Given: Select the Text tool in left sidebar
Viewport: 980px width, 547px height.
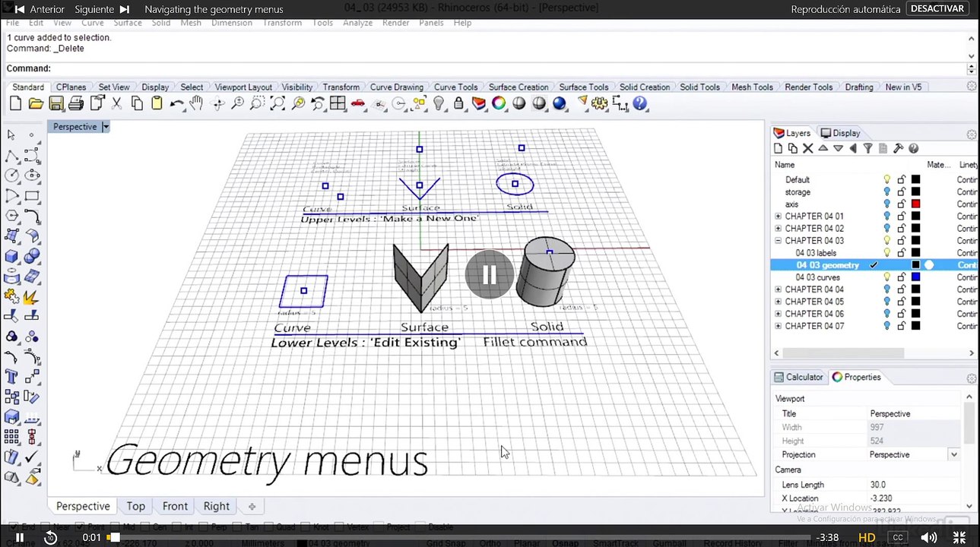Looking at the screenshot, I should tap(12, 377).
